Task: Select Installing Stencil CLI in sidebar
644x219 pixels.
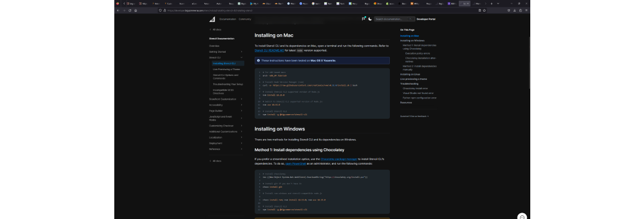Action: click(228, 63)
